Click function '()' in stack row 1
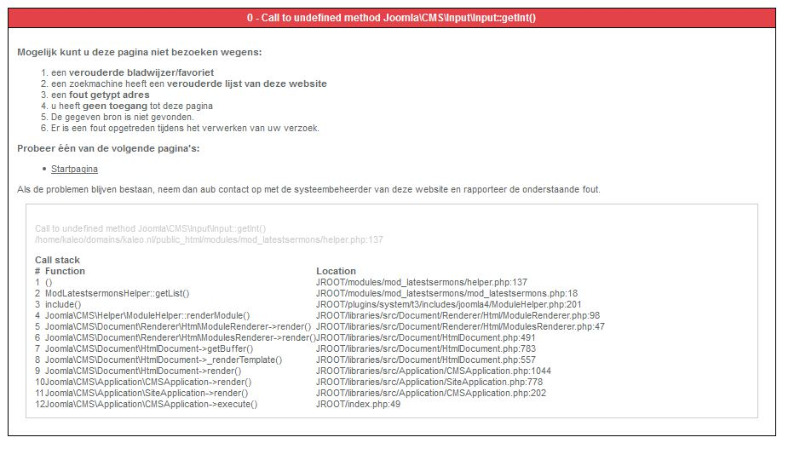 pyautogui.click(x=48, y=283)
